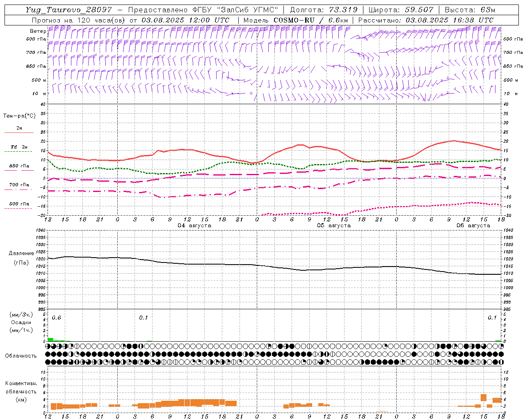Click the 0.6 precipitation value
Viewport: 525px width, 420px height.
[56, 318]
